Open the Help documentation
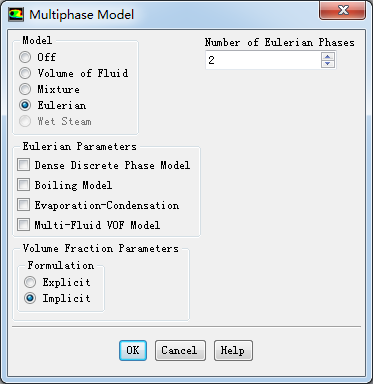 point(233,350)
